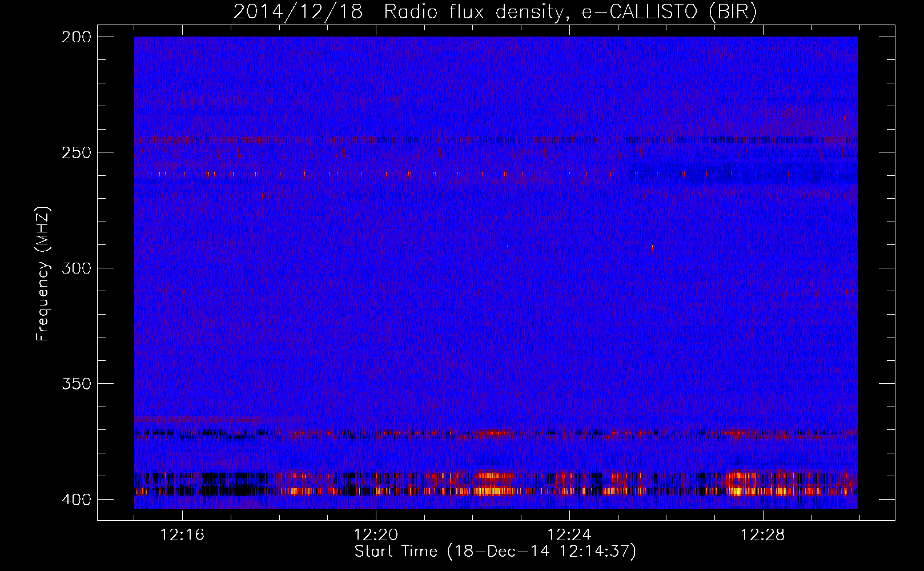Screen dimensions: 924x571
Task: Click the 12:20 time tick label
Action: click(x=376, y=535)
